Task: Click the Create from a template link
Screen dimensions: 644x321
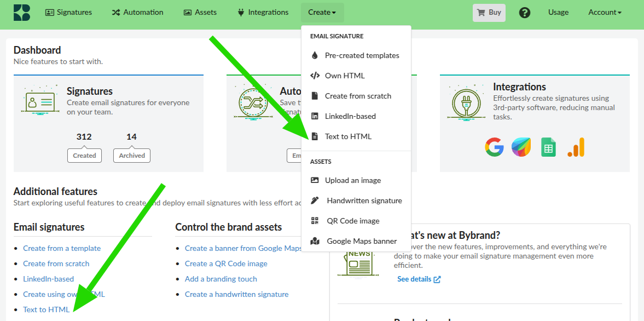Action: click(x=62, y=248)
